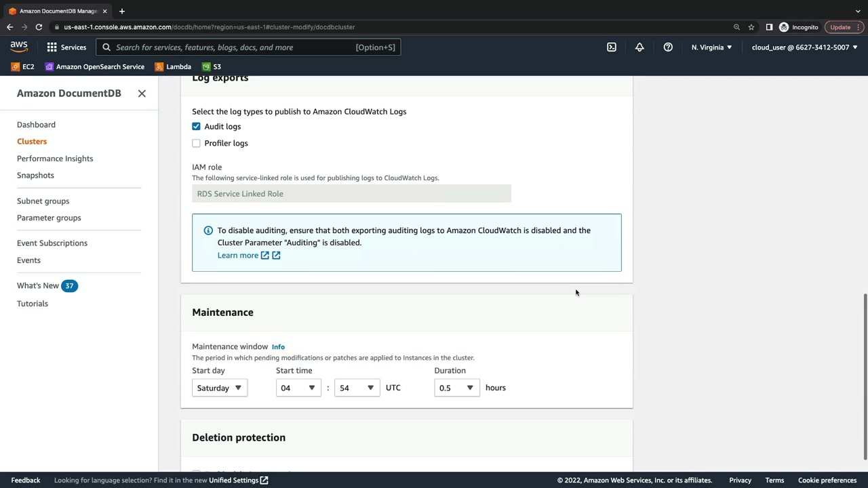Open the Start day dropdown showing Saturday
The height and width of the screenshot is (488, 868).
click(219, 388)
